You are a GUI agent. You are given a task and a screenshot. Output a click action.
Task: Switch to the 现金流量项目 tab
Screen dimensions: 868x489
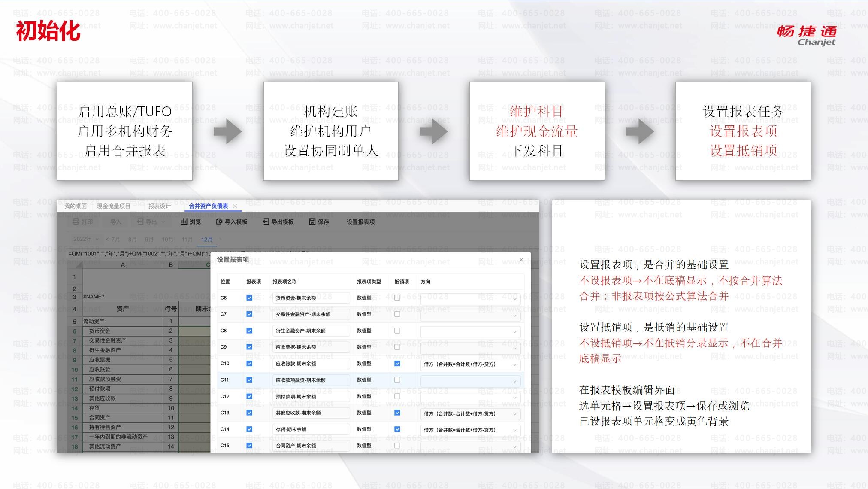[113, 206]
